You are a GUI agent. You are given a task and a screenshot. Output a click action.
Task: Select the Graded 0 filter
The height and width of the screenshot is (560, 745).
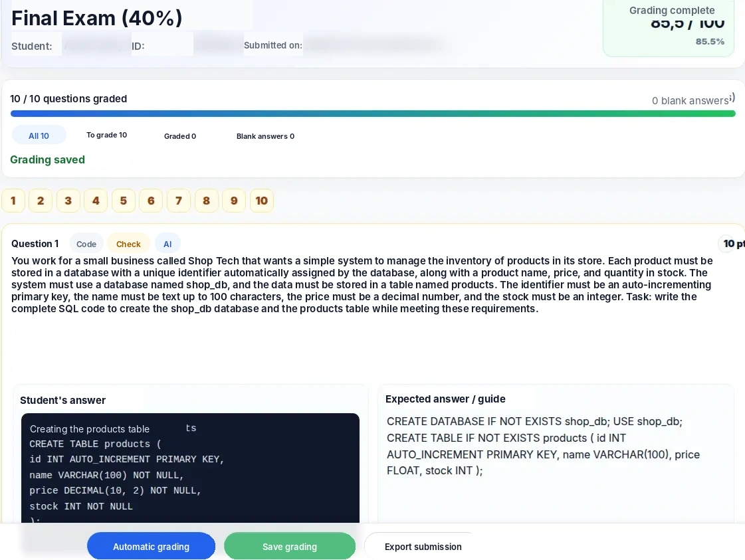click(x=180, y=136)
